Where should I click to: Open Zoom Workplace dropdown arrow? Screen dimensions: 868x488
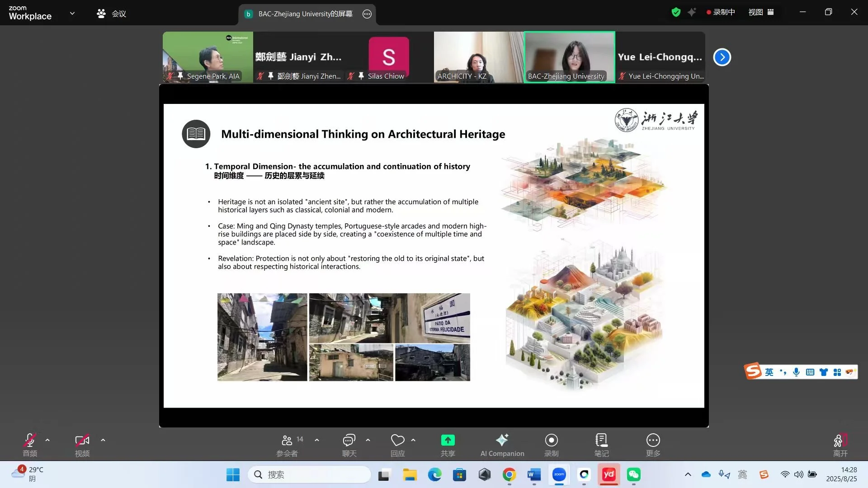click(72, 13)
